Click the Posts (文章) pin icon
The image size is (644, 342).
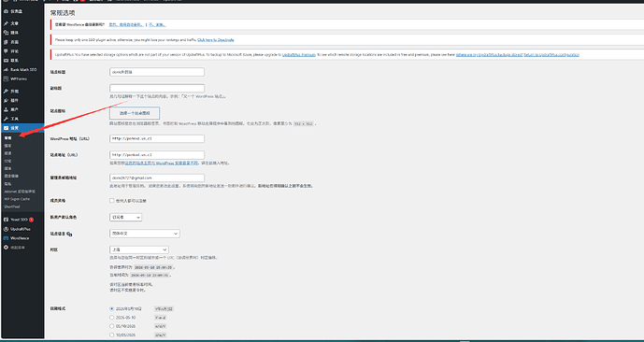[6, 23]
